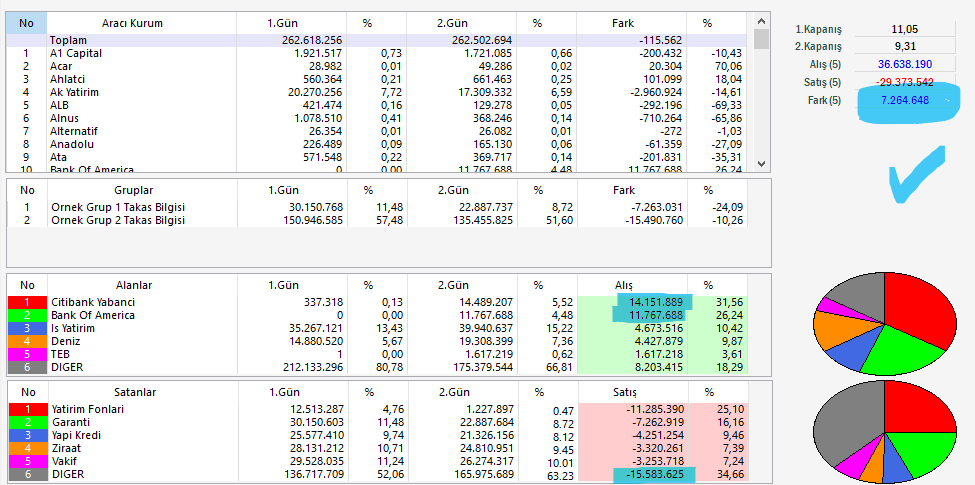Click the Yatirim Fonlari name in Satanlar
Screen dimensions: 975x485
click(x=88, y=409)
